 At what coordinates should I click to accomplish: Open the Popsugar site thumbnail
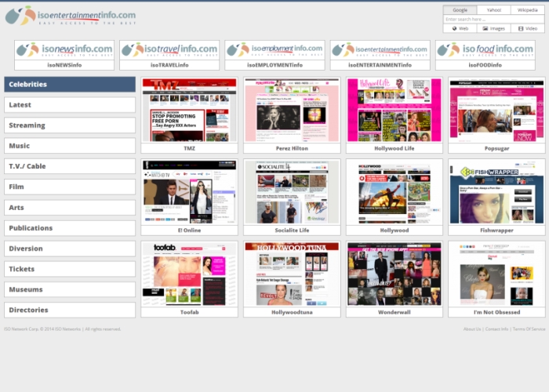point(496,111)
